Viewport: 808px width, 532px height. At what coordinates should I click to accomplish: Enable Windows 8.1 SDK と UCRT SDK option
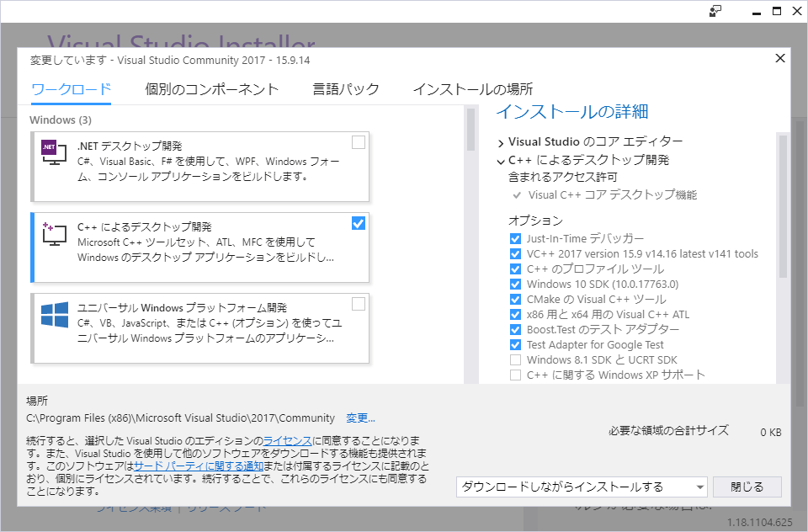[x=515, y=359]
